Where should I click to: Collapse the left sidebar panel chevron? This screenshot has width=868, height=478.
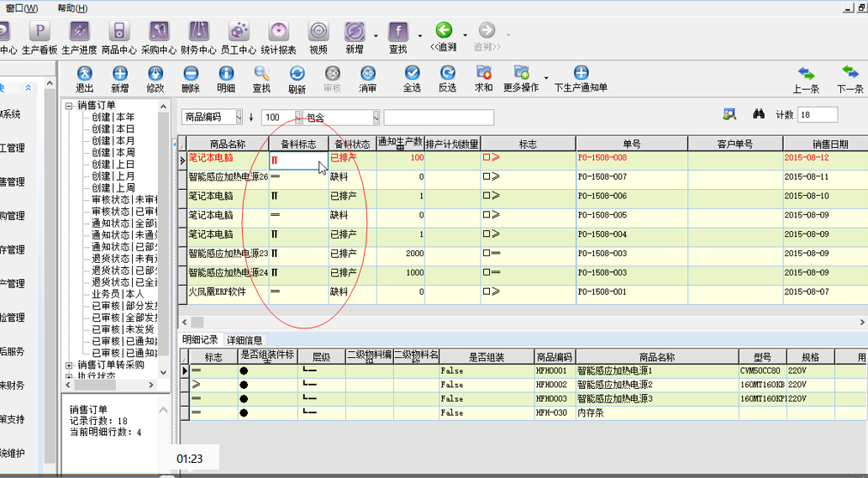(28, 88)
